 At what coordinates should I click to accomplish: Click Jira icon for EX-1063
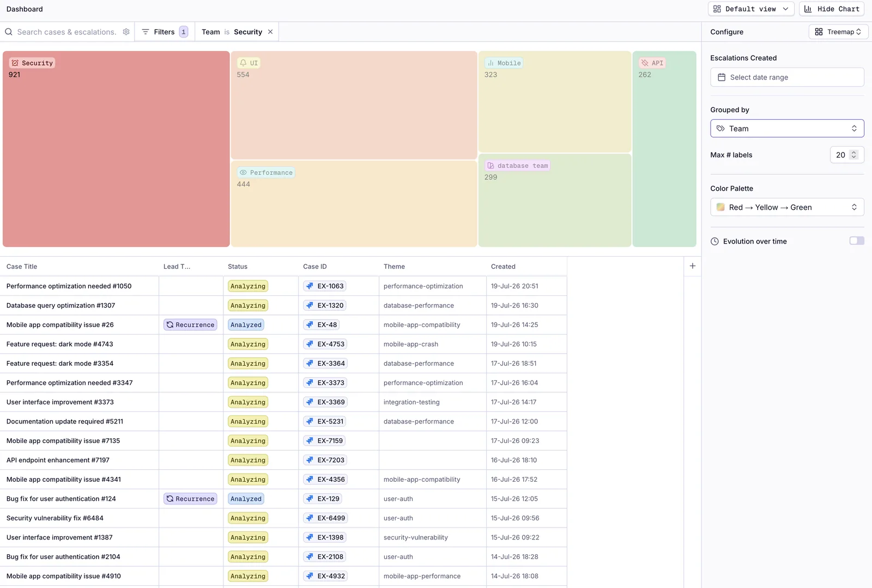point(310,286)
